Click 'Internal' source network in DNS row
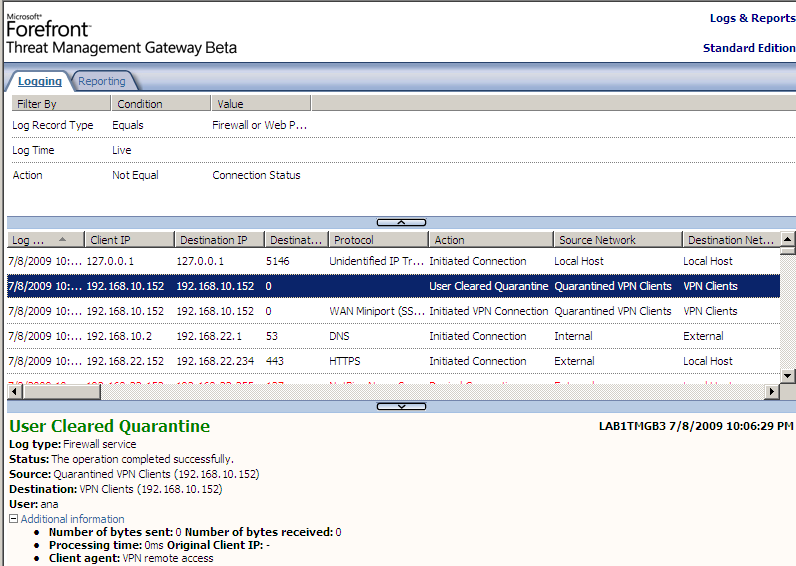The height and width of the screenshot is (566, 796). pyautogui.click(x=573, y=336)
